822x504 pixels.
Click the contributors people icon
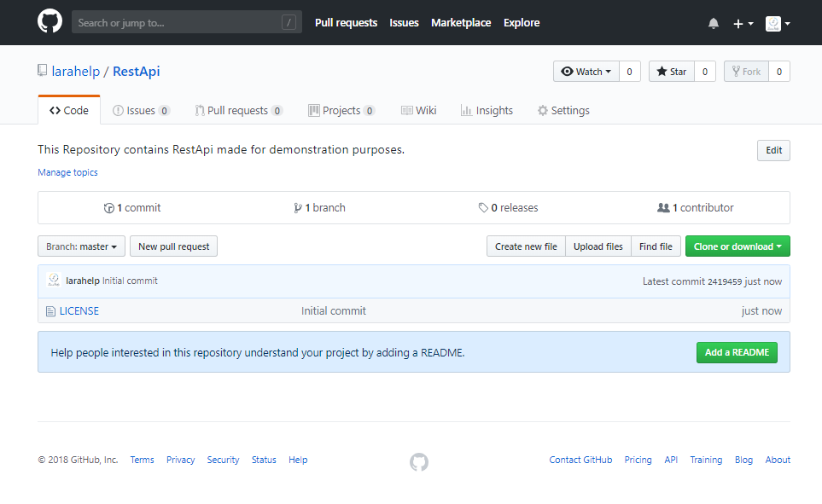coord(663,208)
